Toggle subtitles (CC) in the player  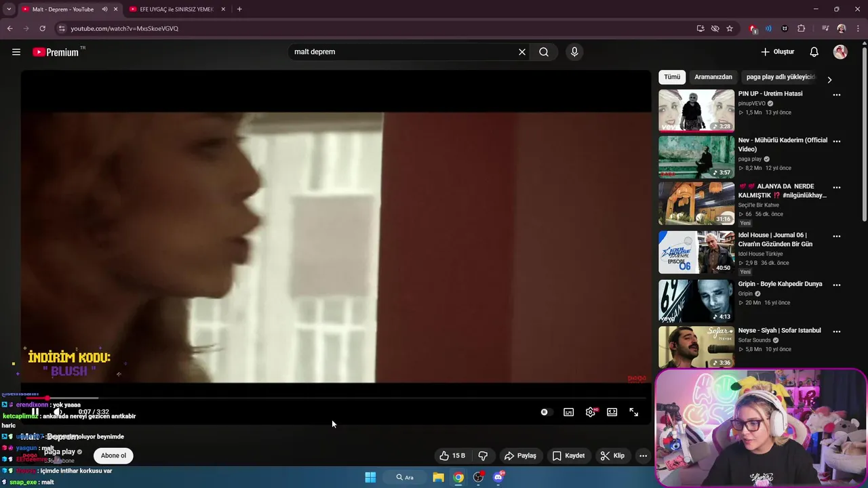[569, 412]
